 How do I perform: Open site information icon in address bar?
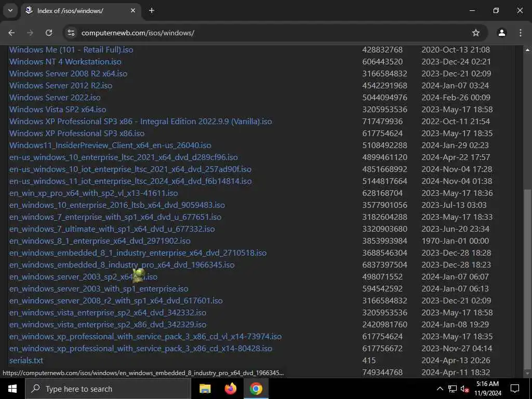(71, 33)
